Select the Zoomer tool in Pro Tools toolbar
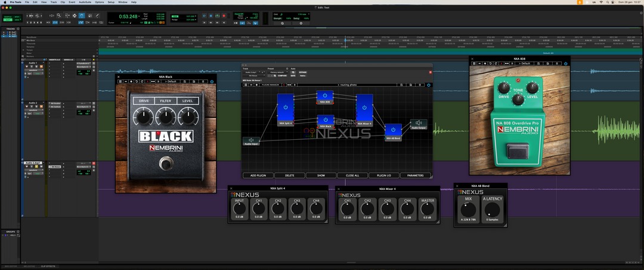Viewport: 644px width, 270px height. pos(58,15)
